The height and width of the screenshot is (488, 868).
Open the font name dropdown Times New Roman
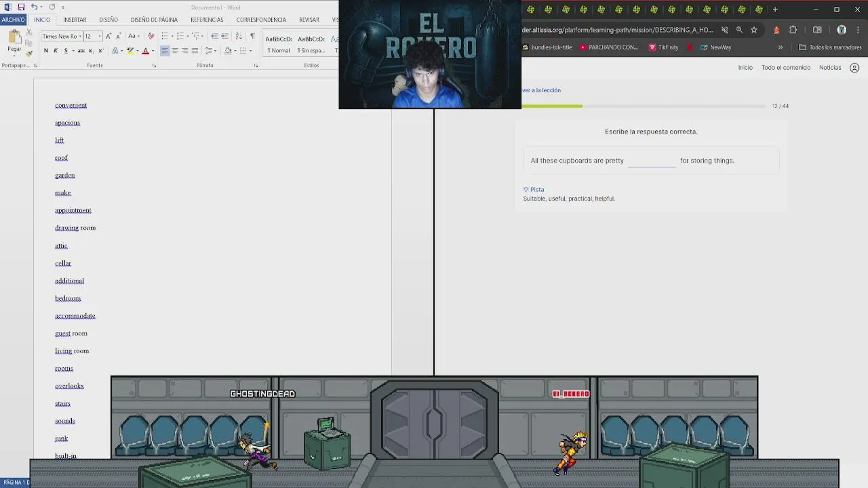79,36
